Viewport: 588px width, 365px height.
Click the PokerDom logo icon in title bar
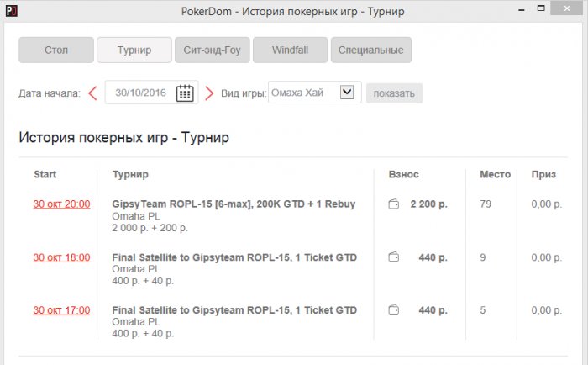pos(11,11)
